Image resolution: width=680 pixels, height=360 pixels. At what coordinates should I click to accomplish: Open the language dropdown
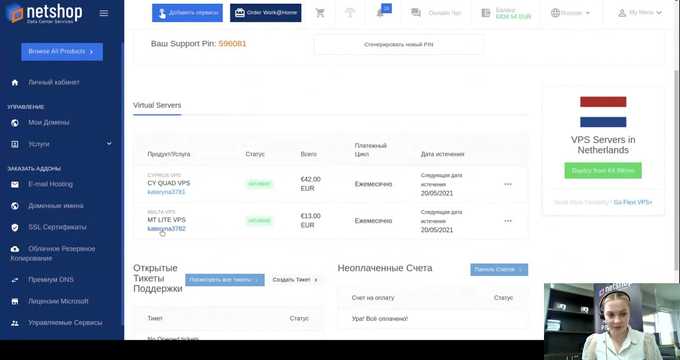(570, 13)
